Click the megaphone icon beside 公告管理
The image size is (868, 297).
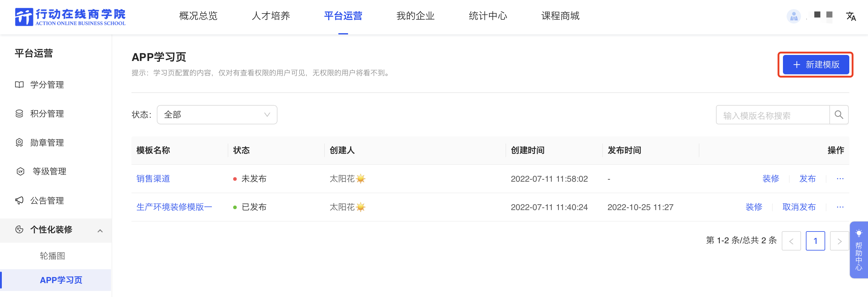(20, 201)
